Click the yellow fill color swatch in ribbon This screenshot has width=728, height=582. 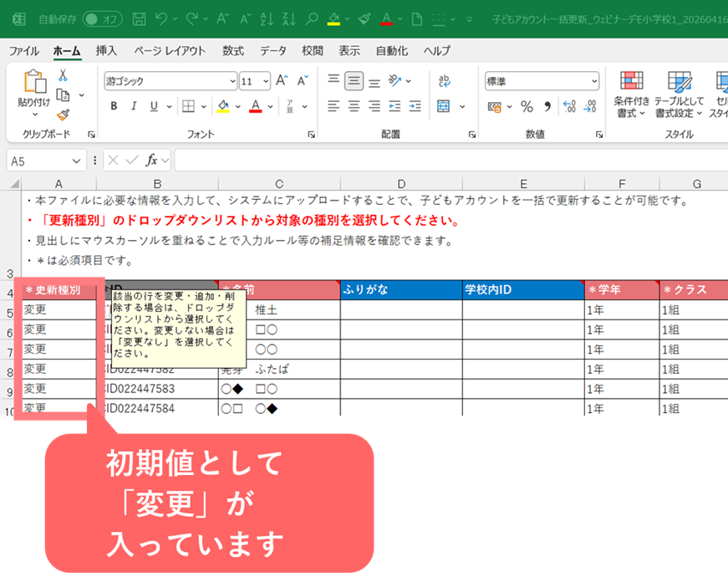pos(223,106)
